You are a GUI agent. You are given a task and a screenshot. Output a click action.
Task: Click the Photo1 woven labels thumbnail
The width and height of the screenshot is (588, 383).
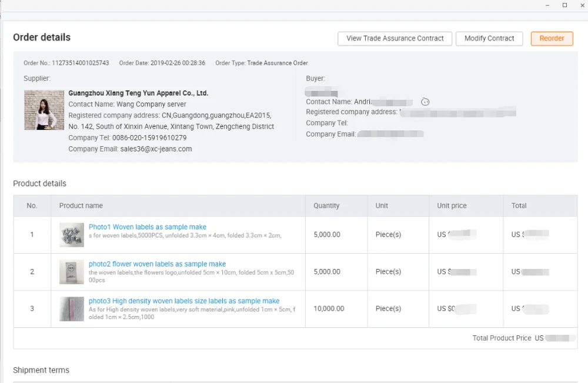(x=72, y=234)
